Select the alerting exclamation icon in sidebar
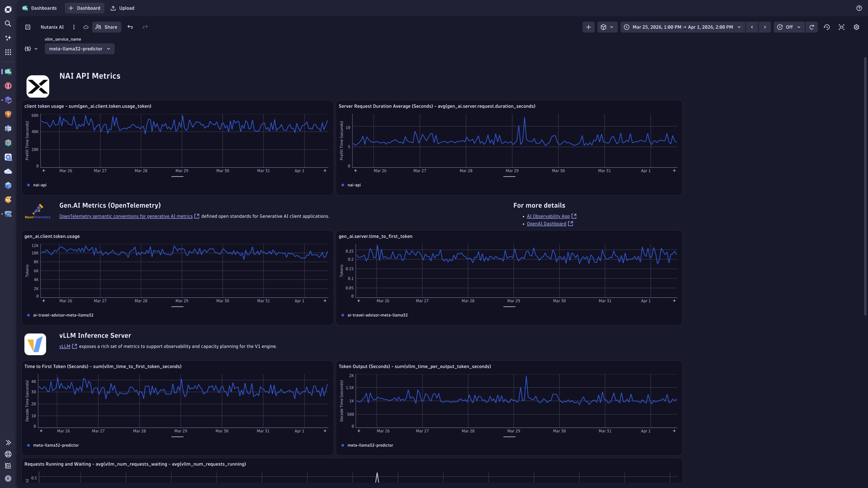This screenshot has width=868, height=488. pos(8,86)
